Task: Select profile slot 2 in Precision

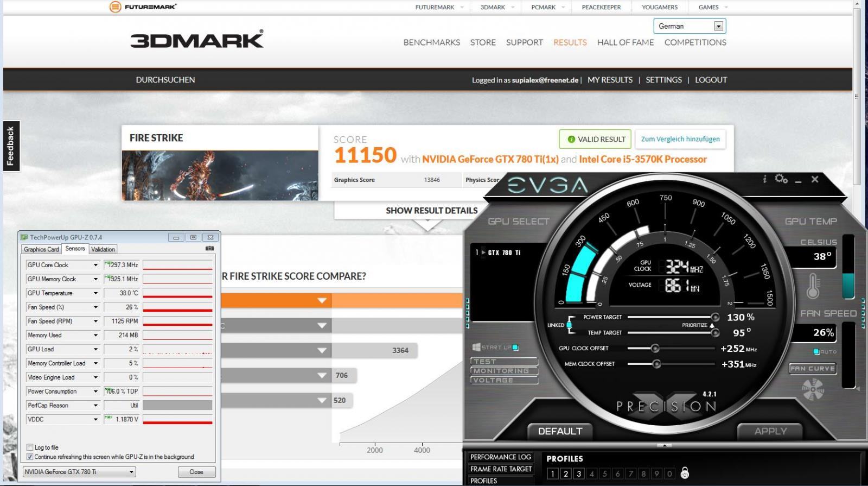Action: pyautogui.click(x=565, y=474)
